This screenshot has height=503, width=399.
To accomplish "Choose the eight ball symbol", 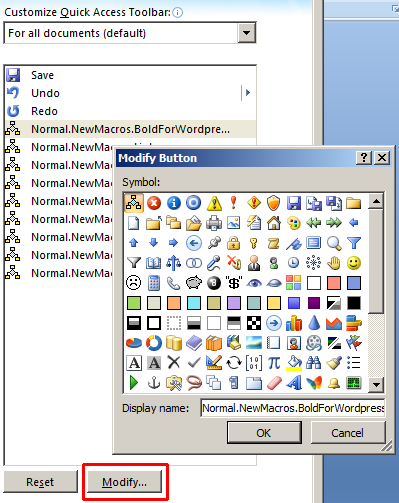I will pos(214,283).
